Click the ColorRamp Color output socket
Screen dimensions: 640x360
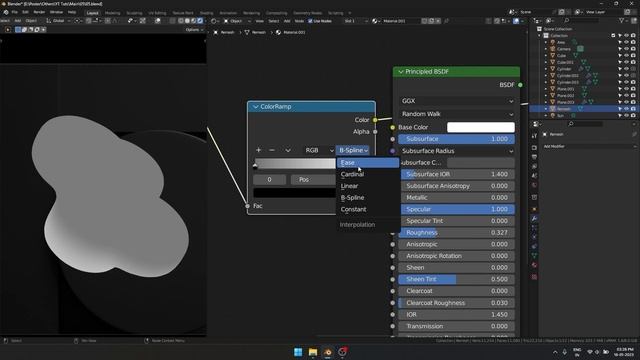(375, 120)
